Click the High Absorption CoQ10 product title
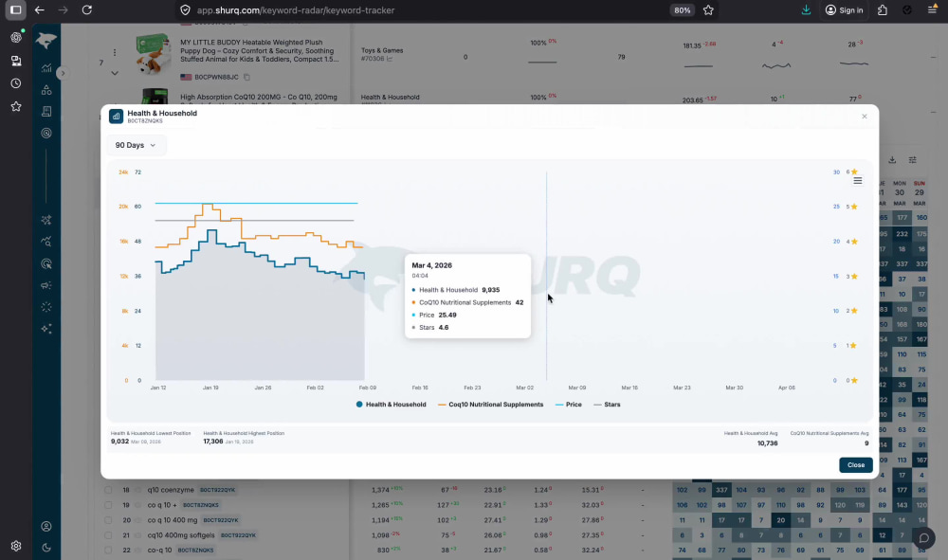This screenshot has width=948, height=560. coord(259,97)
